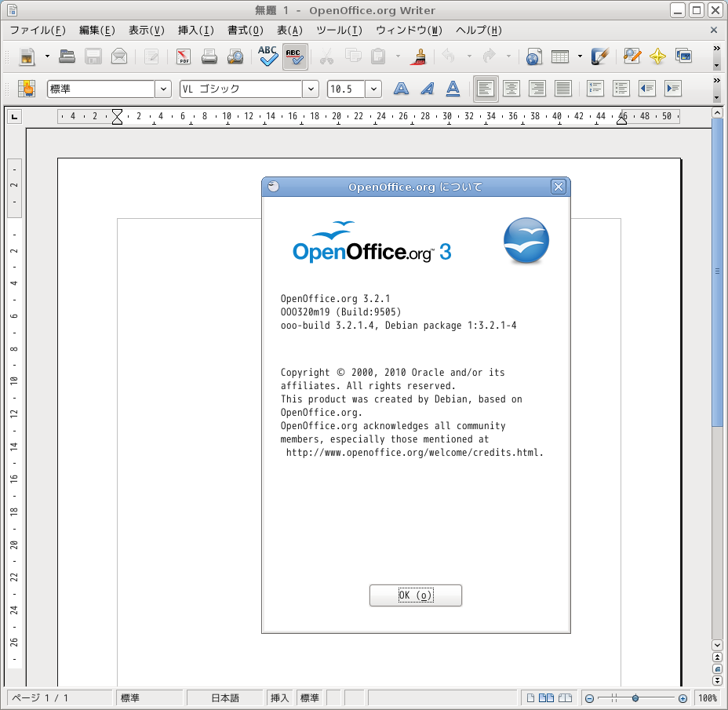Click OK in the about dialog
Image resolution: width=728 pixels, height=710 pixels.
416,595
